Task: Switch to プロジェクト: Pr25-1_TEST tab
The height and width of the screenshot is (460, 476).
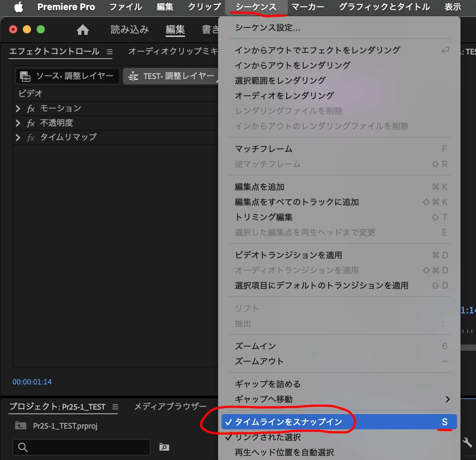Action: tap(57, 407)
